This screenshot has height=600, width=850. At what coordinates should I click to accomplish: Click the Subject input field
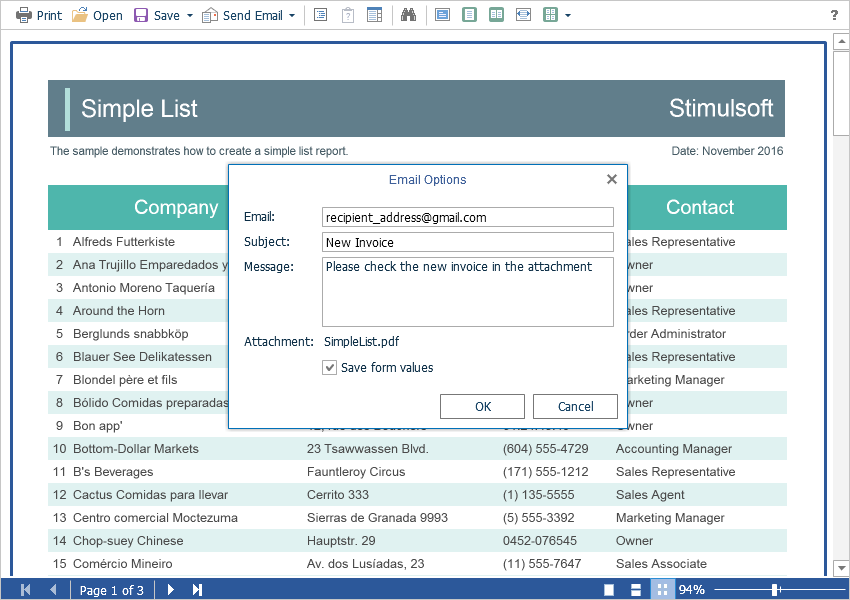(468, 242)
